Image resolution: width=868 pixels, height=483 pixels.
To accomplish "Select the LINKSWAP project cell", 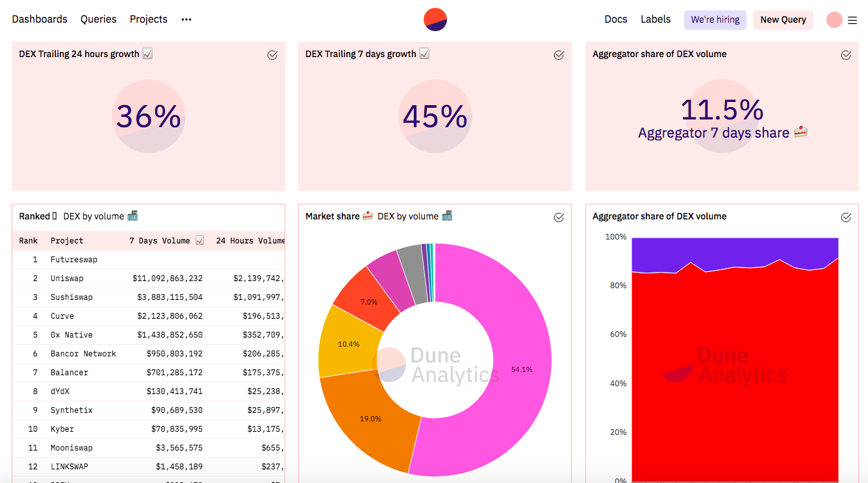I will pyautogui.click(x=70, y=467).
